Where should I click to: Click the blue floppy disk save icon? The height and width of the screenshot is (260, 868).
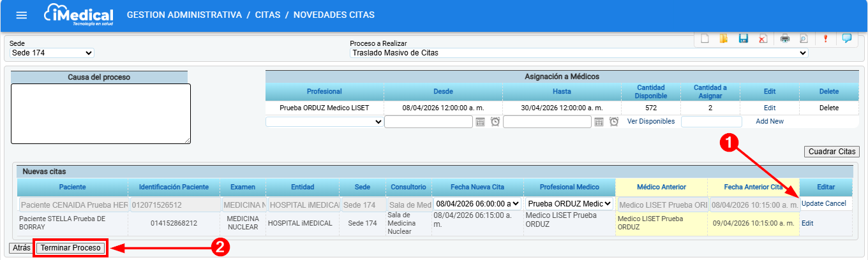[x=743, y=38]
